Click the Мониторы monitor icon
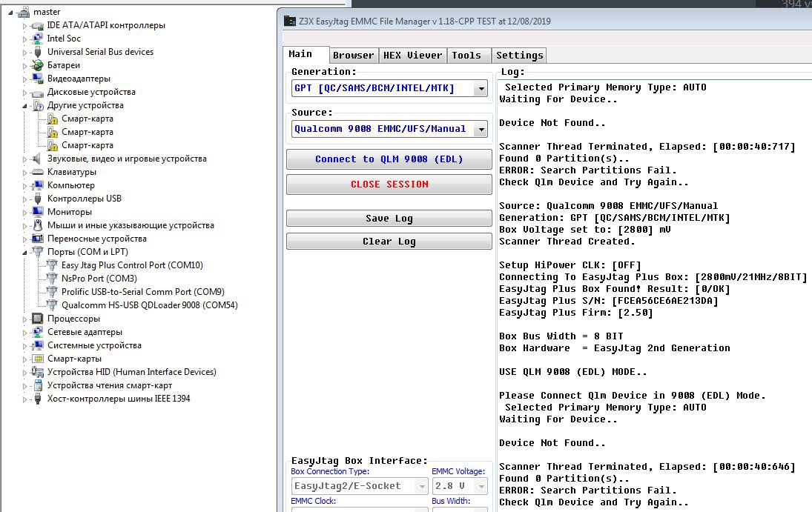 click(37, 212)
